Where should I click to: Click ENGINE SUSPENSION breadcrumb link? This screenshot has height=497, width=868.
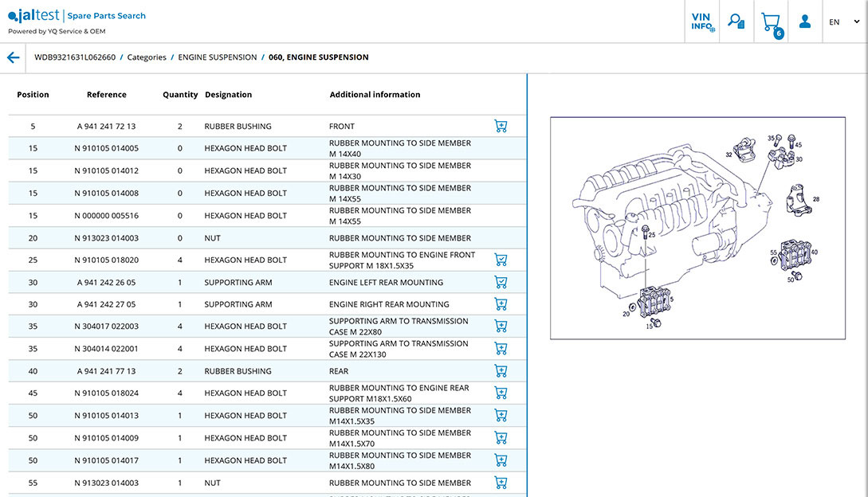[x=217, y=57]
